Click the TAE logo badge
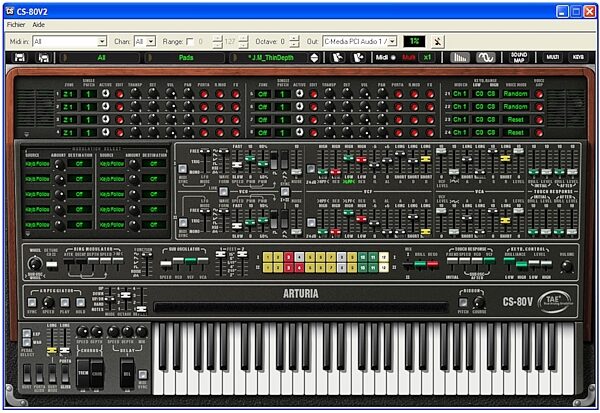 click(x=554, y=302)
